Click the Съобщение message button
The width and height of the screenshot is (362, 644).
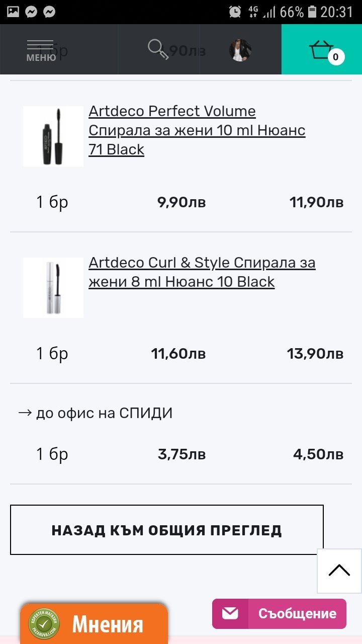[297, 614]
